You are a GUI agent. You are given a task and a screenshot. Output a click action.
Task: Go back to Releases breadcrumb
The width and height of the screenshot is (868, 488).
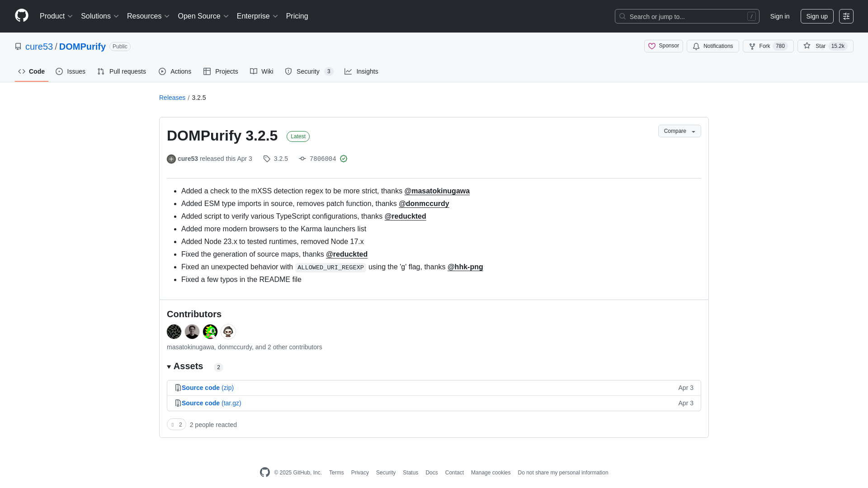tap(172, 98)
